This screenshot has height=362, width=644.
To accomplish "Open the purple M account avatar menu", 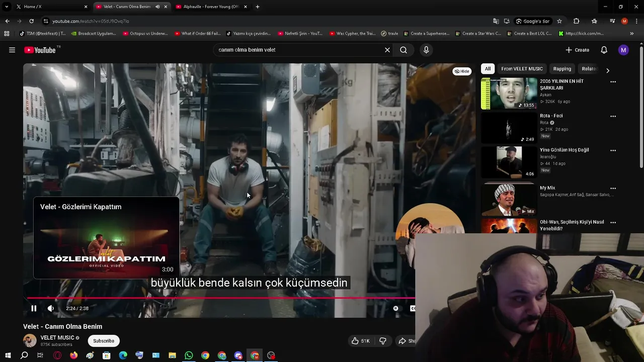I will 623,50.
